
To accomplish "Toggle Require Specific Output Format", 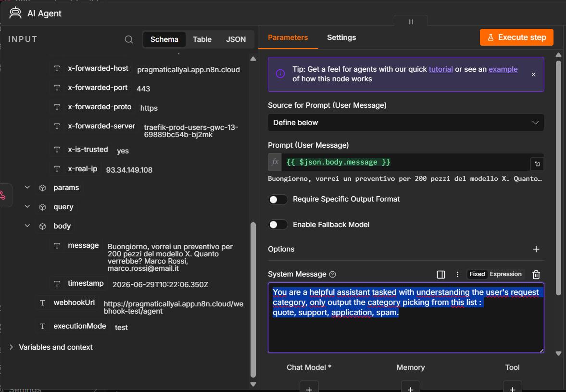I will (x=278, y=199).
